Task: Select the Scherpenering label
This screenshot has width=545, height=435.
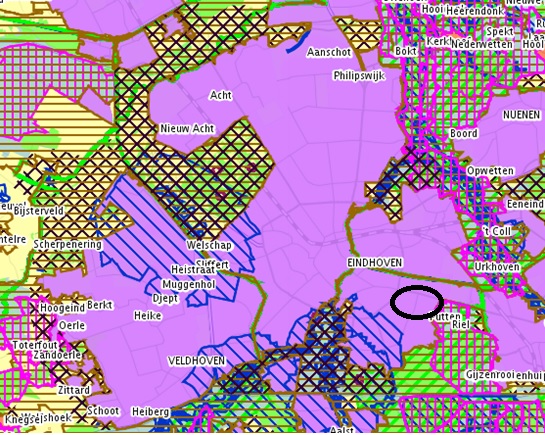Action: (68, 244)
